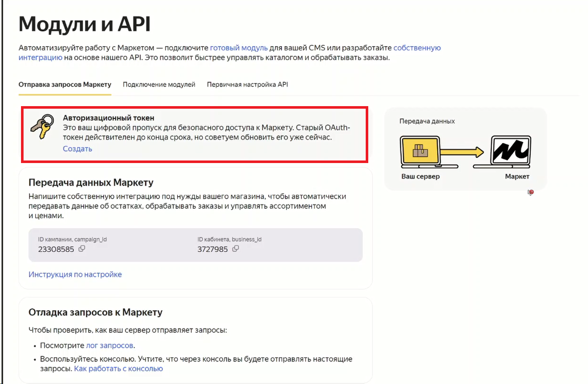588x384 pixels.
Task: Click the ID кабинета, business_id label
Action: [229, 239]
